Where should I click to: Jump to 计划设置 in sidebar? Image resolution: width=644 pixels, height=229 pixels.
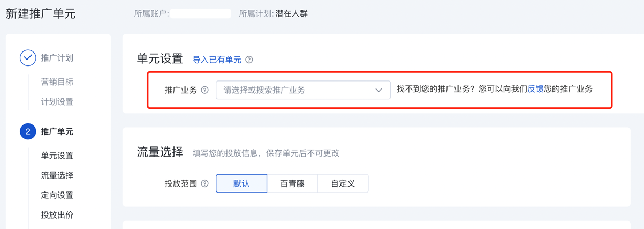pyautogui.click(x=57, y=102)
